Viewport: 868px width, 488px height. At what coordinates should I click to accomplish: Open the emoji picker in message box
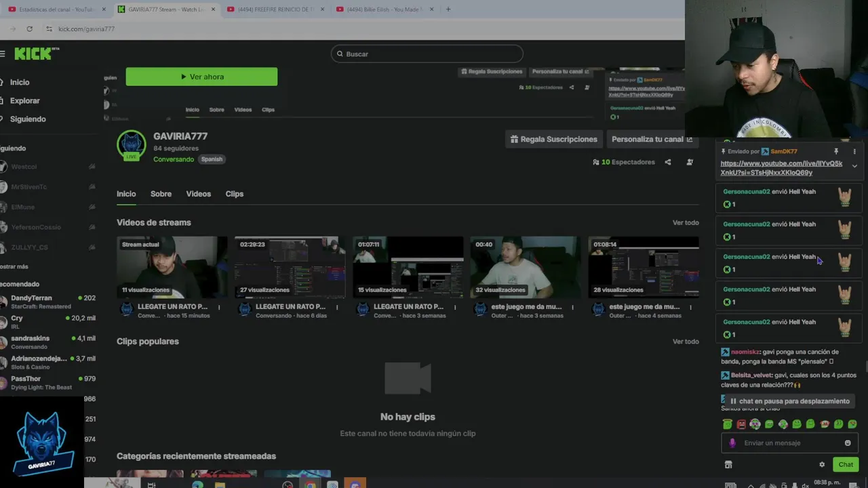(848, 443)
